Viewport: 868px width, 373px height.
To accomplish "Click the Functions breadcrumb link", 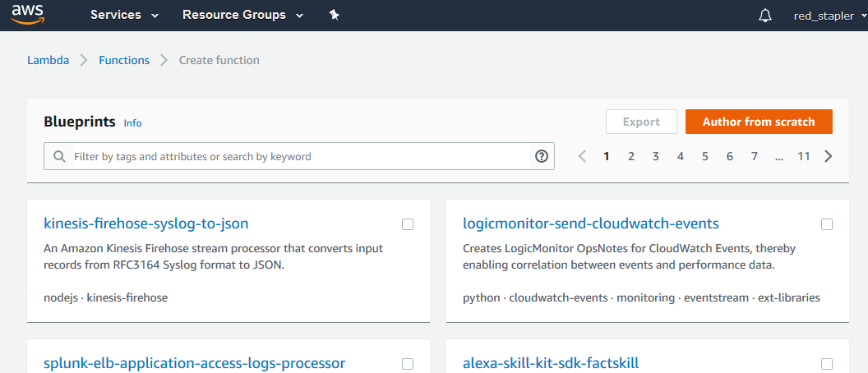I will [124, 60].
